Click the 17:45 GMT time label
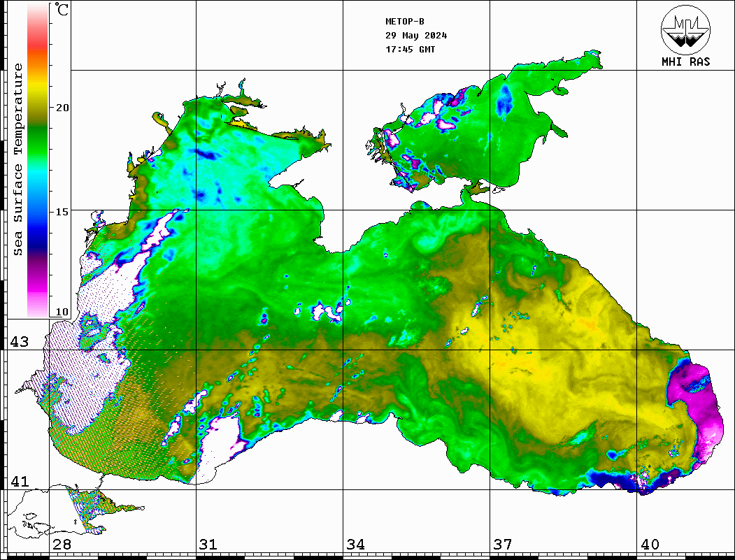Image resolution: width=735 pixels, height=560 pixels. [410, 49]
